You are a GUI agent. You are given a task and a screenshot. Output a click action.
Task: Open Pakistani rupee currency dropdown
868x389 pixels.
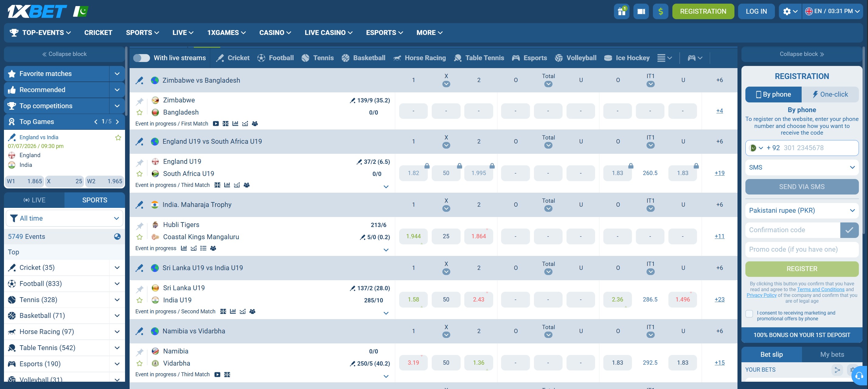[x=802, y=211]
